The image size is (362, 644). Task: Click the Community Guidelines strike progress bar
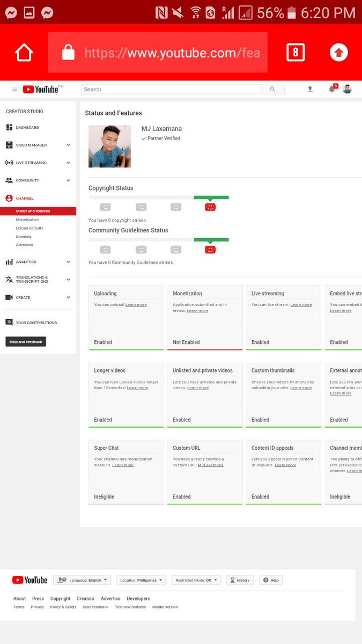pyautogui.click(x=159, y=240)
